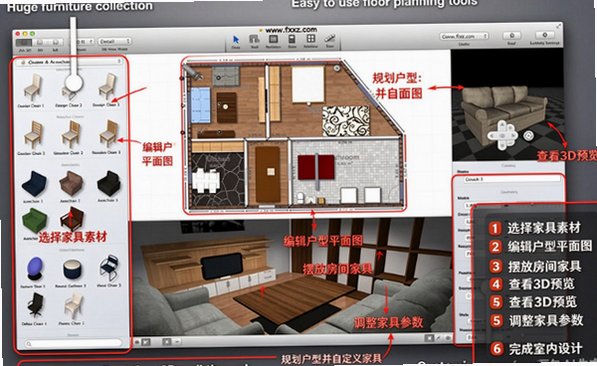597x366 pixels.
Task: Open the furniture category dropdown in library
Action: (x=71, y=61)
